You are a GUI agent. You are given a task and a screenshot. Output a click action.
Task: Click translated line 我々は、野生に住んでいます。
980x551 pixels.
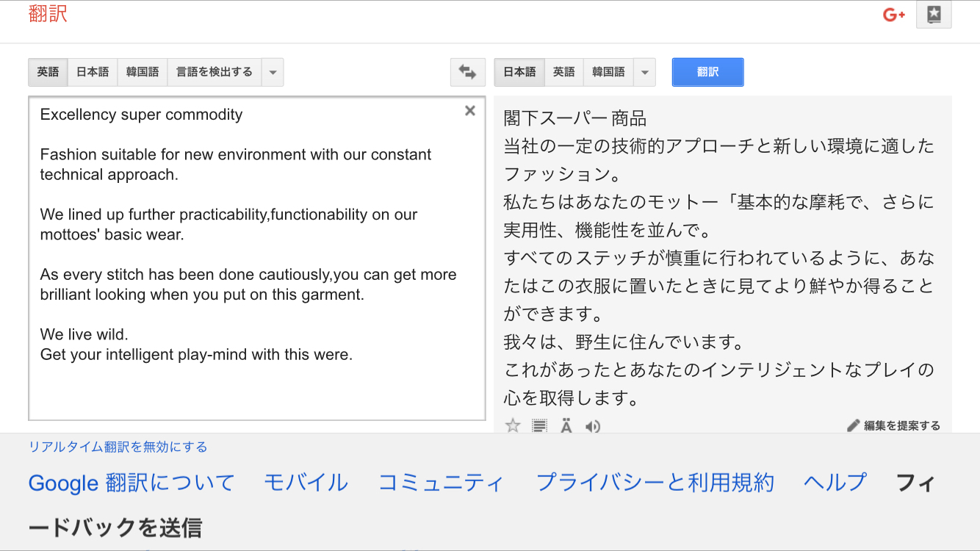click(x=624, y=342)
